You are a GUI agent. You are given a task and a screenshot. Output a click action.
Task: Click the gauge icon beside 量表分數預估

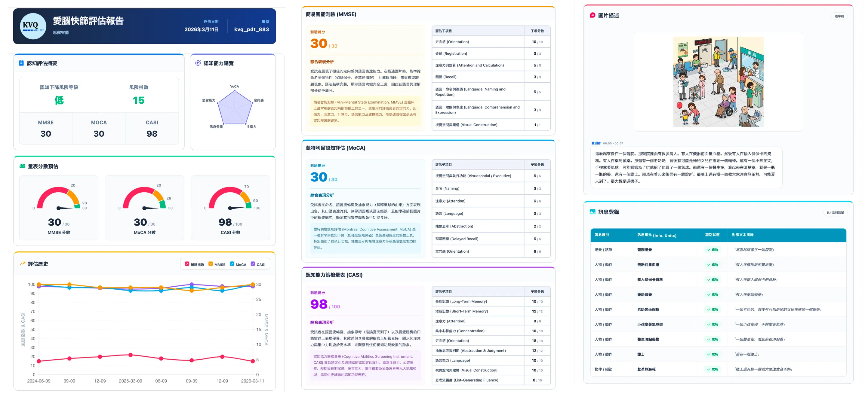(x=23, y=166)
